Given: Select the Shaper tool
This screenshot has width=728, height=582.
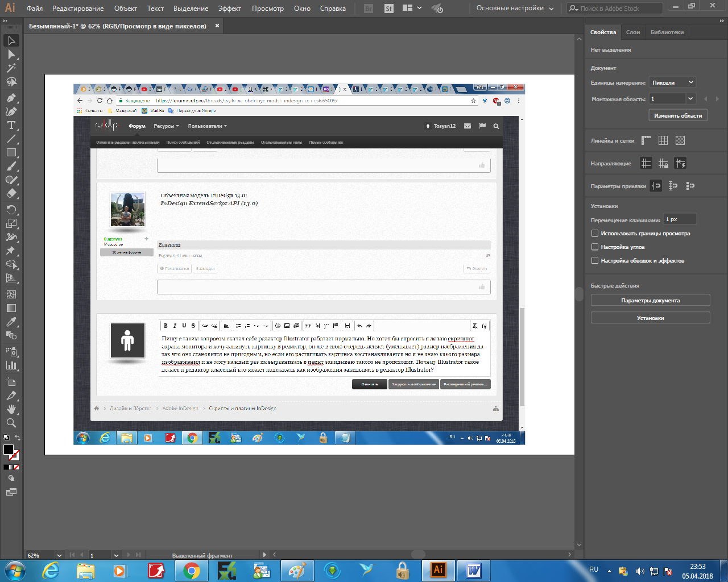Looking at the screenshot, I should coord(11,180).
